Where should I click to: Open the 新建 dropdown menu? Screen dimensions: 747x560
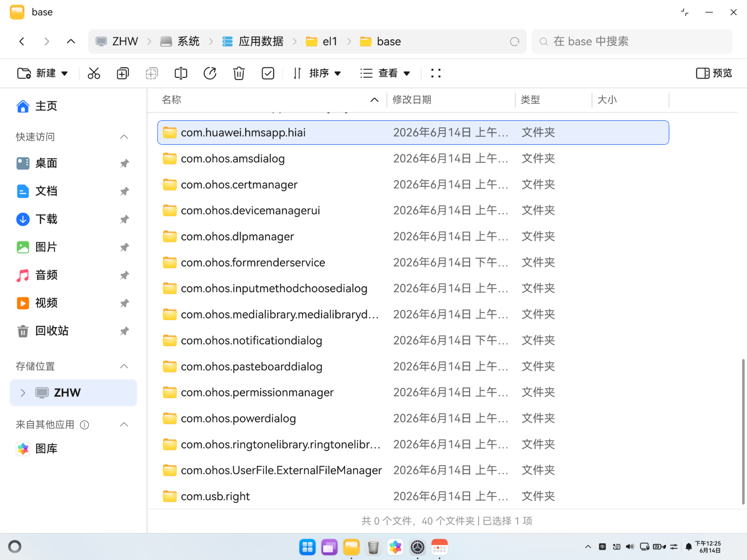[43, 73]
